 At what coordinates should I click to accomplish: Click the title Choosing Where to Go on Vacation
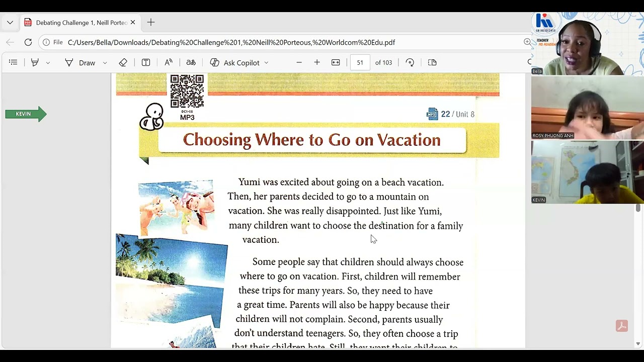[x=312, y=140]
